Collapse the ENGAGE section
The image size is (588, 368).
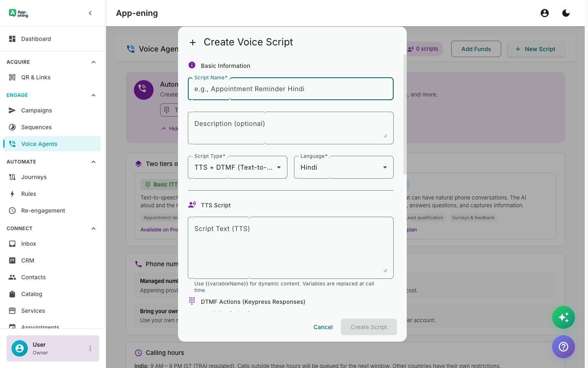click(x=93, y=95)
